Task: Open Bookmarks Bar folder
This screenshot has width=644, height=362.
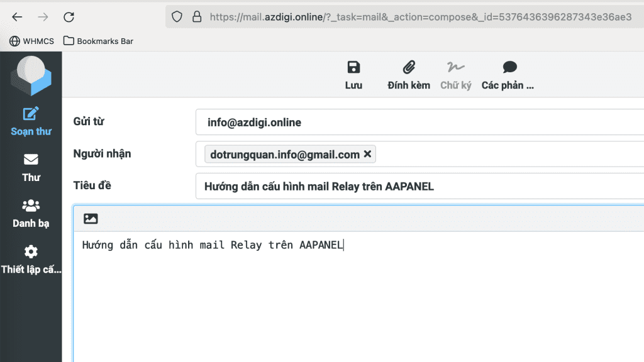Action: (99, 41)
